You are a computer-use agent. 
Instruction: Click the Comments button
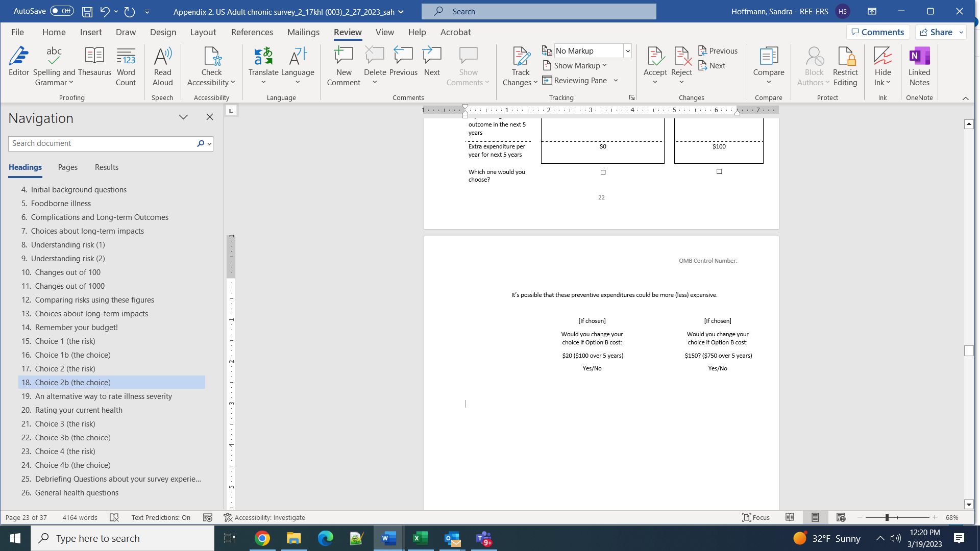878,32
